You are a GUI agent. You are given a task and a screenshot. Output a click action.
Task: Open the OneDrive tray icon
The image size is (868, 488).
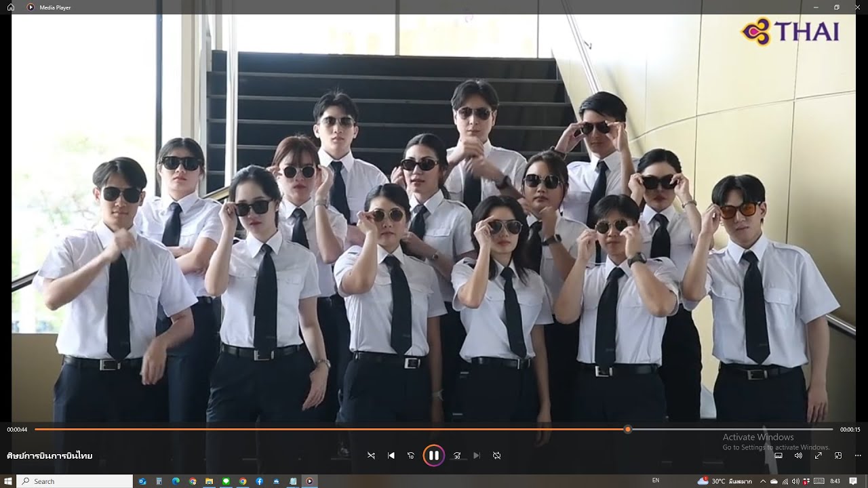(774, 481)
